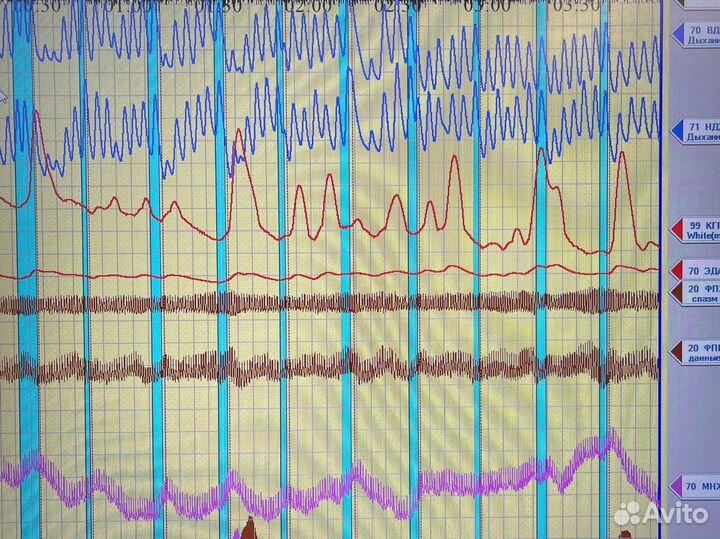The height and width of the screenshot is (539, 720).
Task: Click the last red КГР peak on right
Action: [622, 154]
